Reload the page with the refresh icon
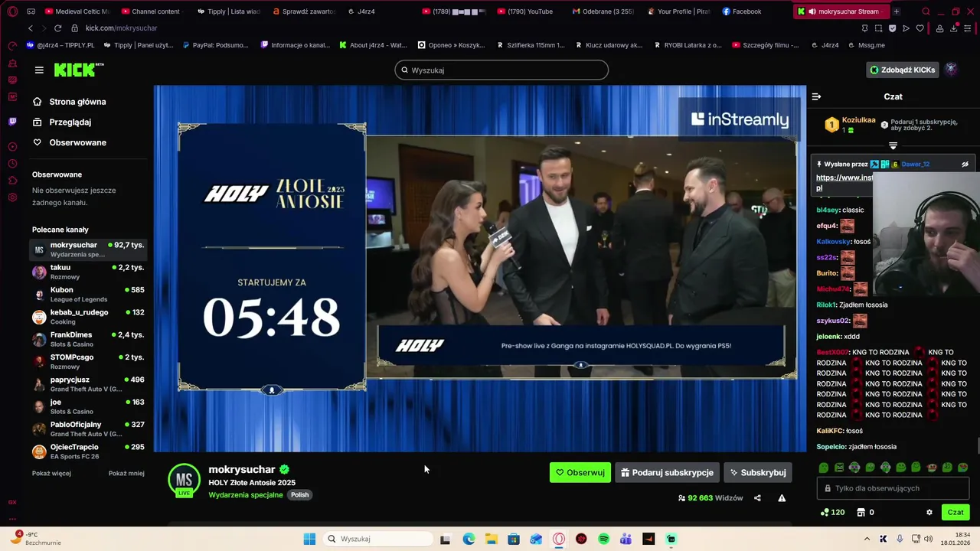 click(x=57, y=28)
